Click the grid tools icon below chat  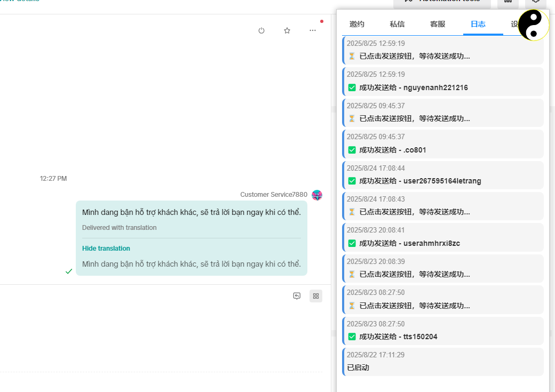tap(316, 296)
